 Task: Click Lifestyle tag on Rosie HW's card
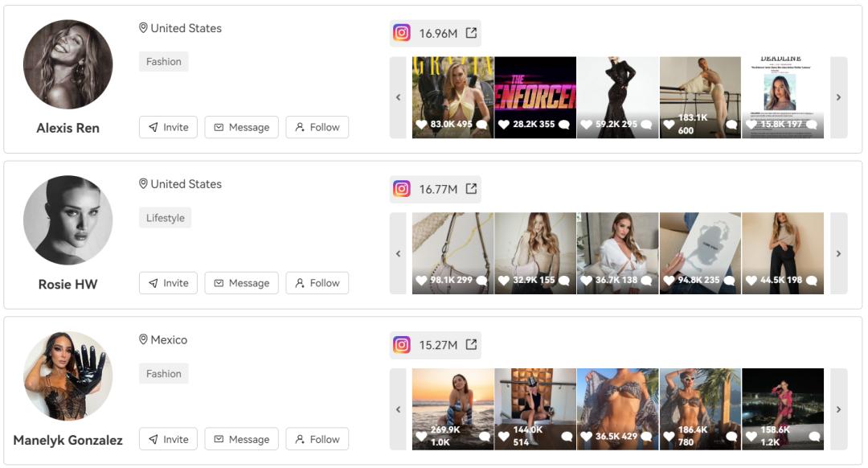click(165, 218)
